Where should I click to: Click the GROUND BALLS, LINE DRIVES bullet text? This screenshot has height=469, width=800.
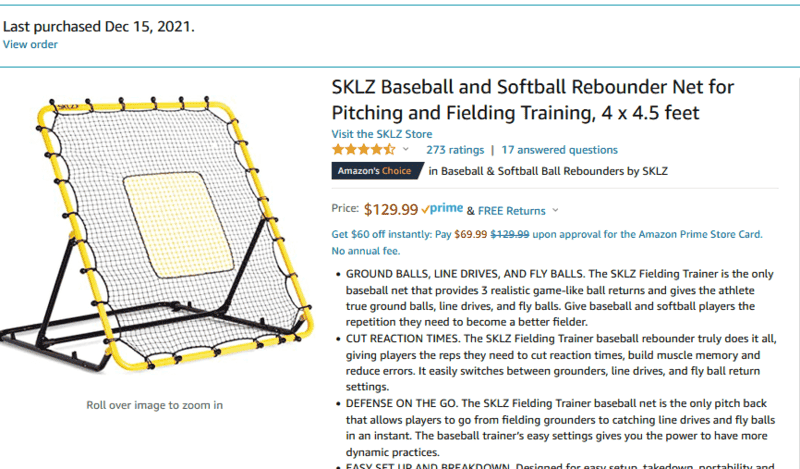click(x=560, y=298)
